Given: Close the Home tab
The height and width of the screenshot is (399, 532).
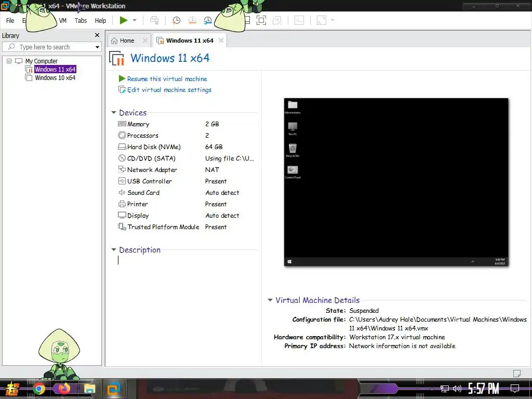Looking at the screenshot, I should click(145, 41).
